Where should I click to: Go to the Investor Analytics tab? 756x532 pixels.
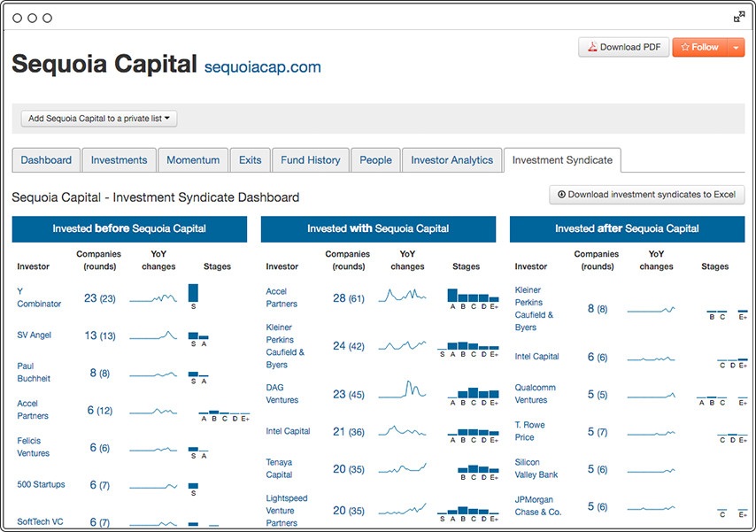(x=451, y=160)
